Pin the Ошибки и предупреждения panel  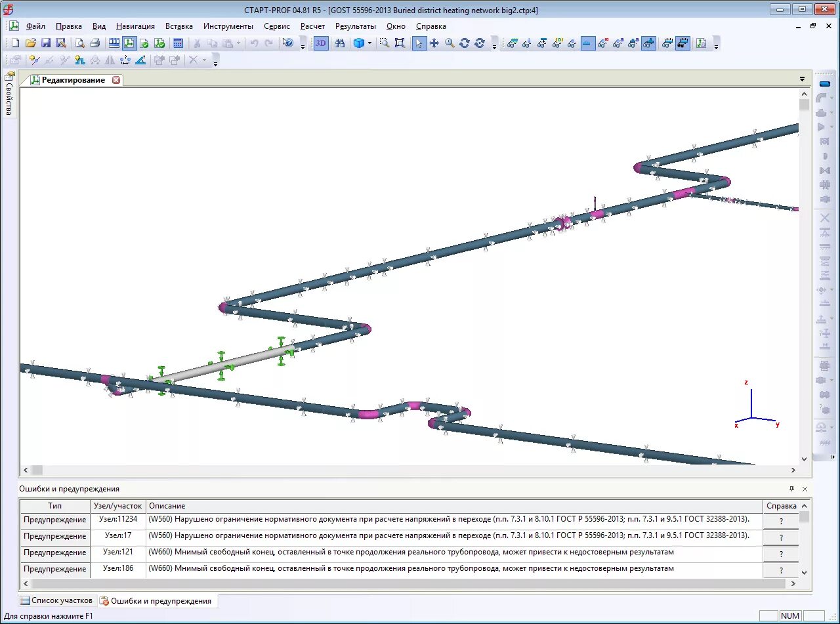click(x=792, y=489)
